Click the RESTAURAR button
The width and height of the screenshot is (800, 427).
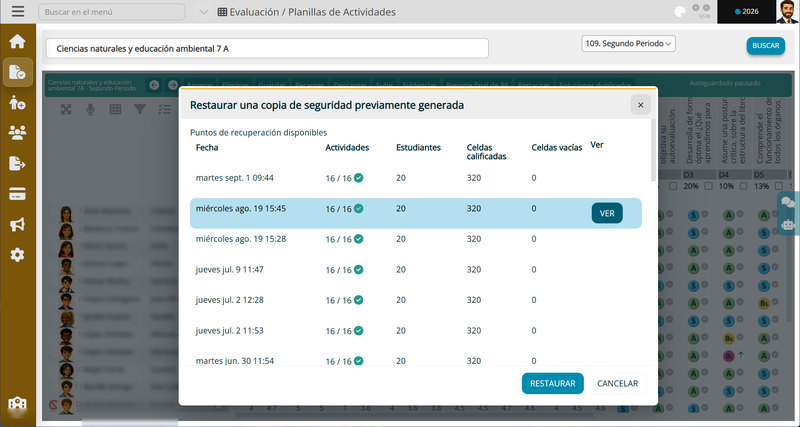pos(553,383)
